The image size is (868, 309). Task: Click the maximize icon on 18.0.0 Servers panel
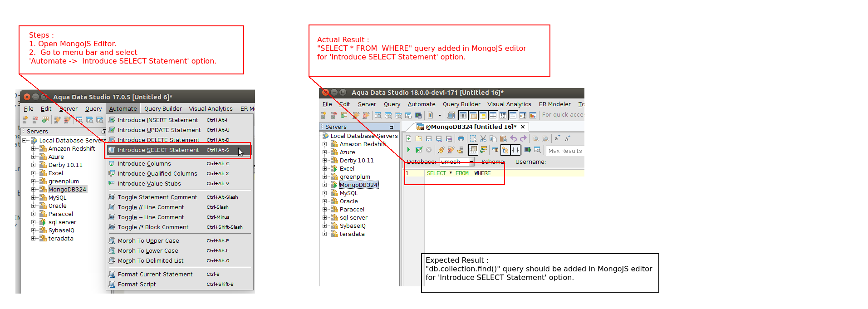click(392, 127)
